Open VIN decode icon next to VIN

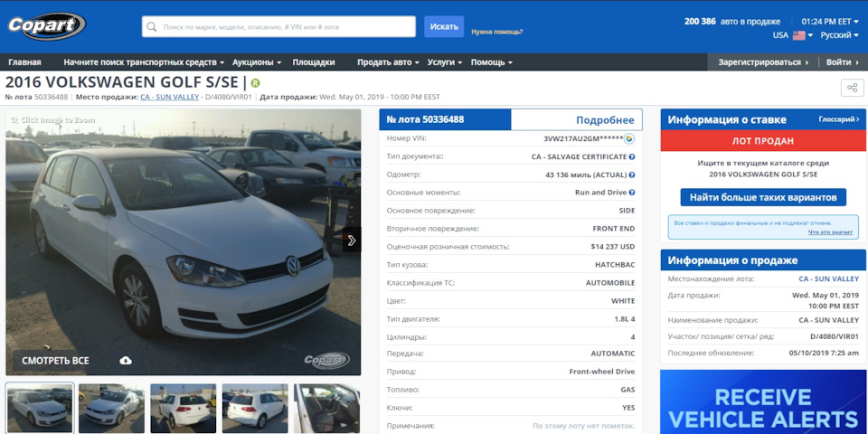(x=629, y=138)
